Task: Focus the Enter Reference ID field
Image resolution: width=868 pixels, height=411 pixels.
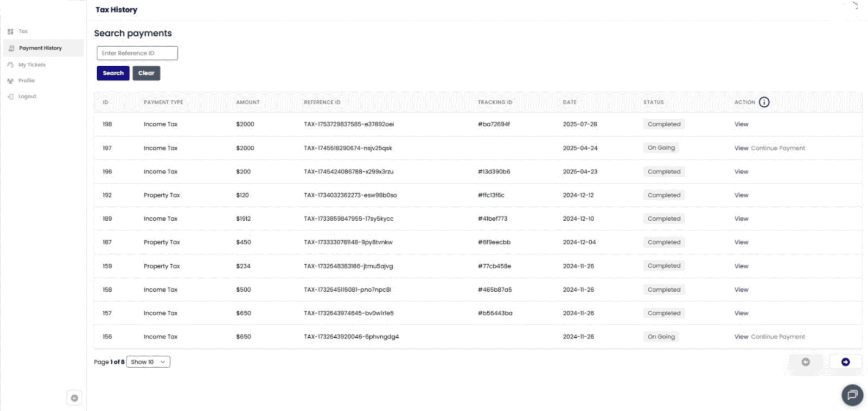Action: (137, 53)
